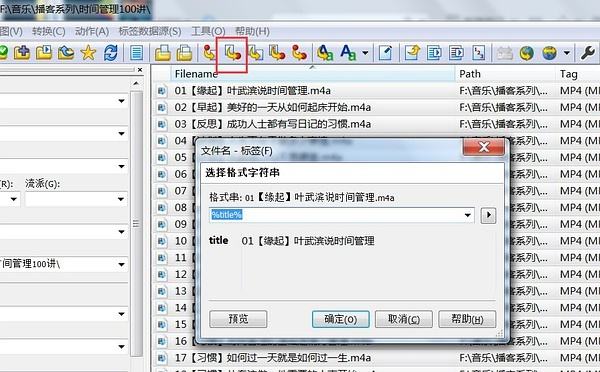Click the Tag - Filename converter icon
This screenshot has height=372, width=600.
click(x=209, y=53)
